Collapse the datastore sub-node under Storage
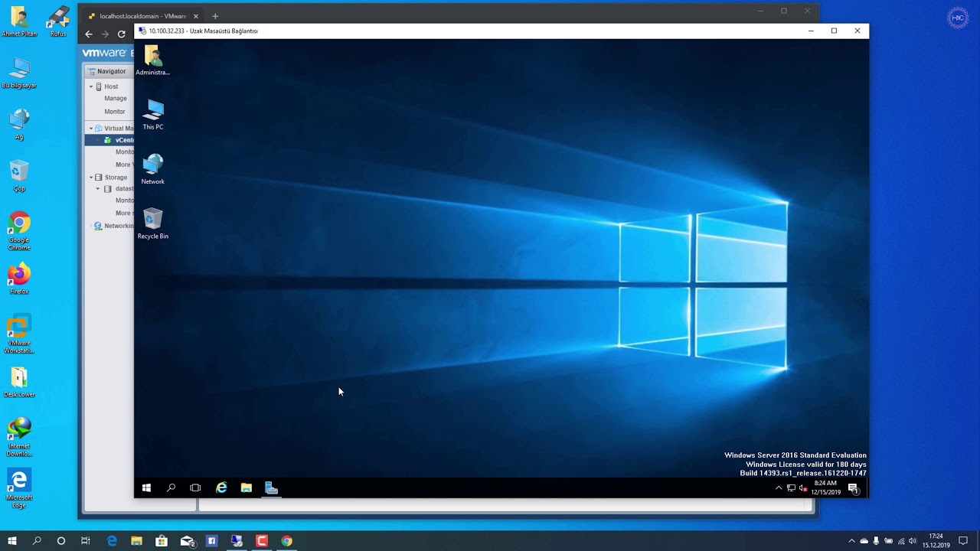Image resolution: width=980 pixels, height=551 pixels. [98, 189]
